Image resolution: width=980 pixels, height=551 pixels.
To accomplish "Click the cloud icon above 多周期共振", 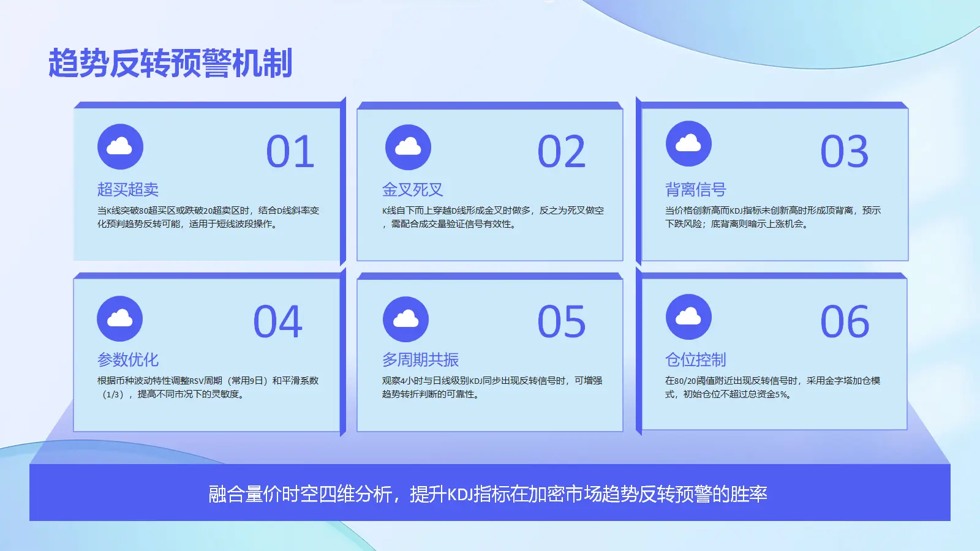I will click(405, 320).
